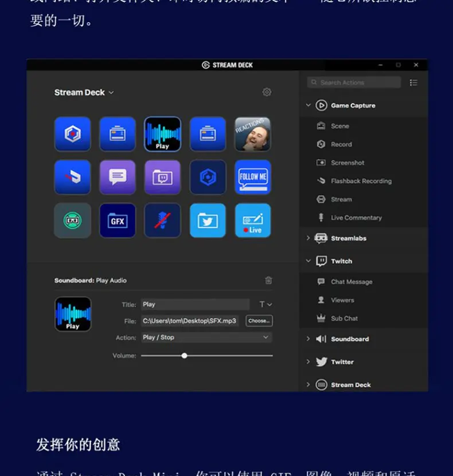Click the Scene key left of the Reactions key

(208, 134)
